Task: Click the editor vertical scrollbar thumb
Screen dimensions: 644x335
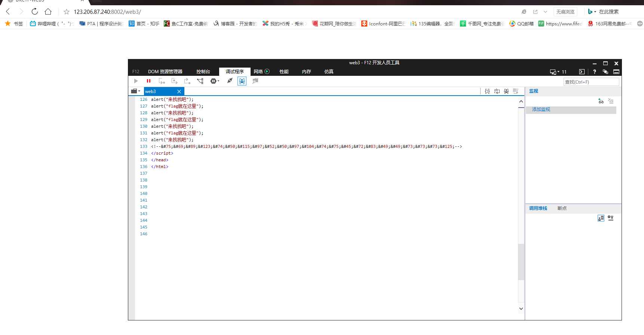Action: click(521, 261)
